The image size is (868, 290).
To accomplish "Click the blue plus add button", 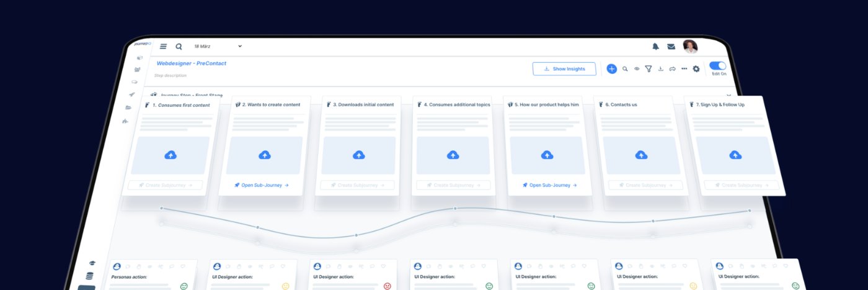I will 611,69.
